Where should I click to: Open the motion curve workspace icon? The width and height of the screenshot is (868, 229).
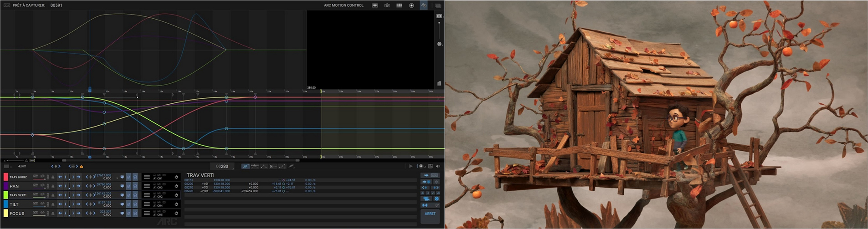point(423,5)
